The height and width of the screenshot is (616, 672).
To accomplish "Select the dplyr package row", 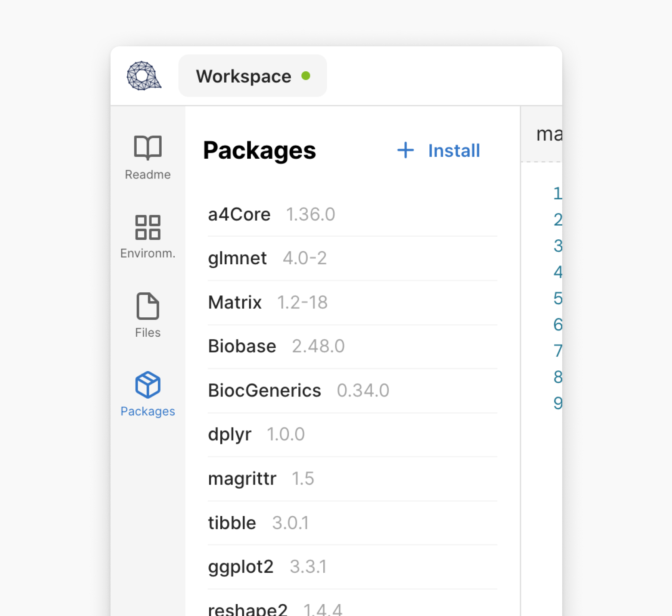I will click(352, 435).
